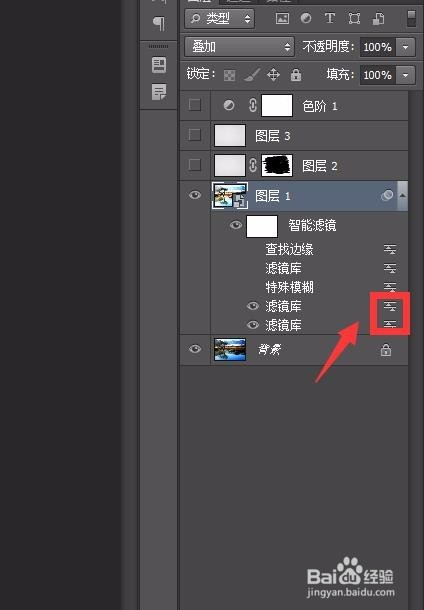The height and width of the screenshot is (610, 424).
Task: Toggle the layer filtering switch
Action: tap(411, 18)
